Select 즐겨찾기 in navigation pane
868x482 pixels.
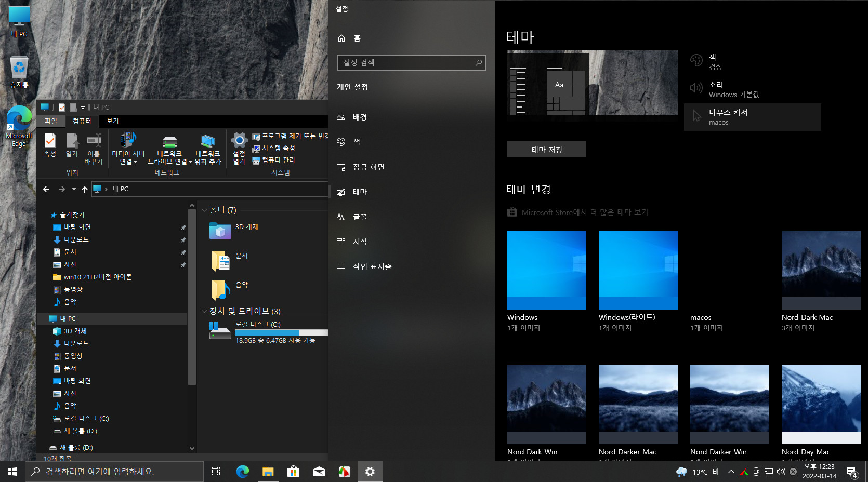click(x=68, y=215)
